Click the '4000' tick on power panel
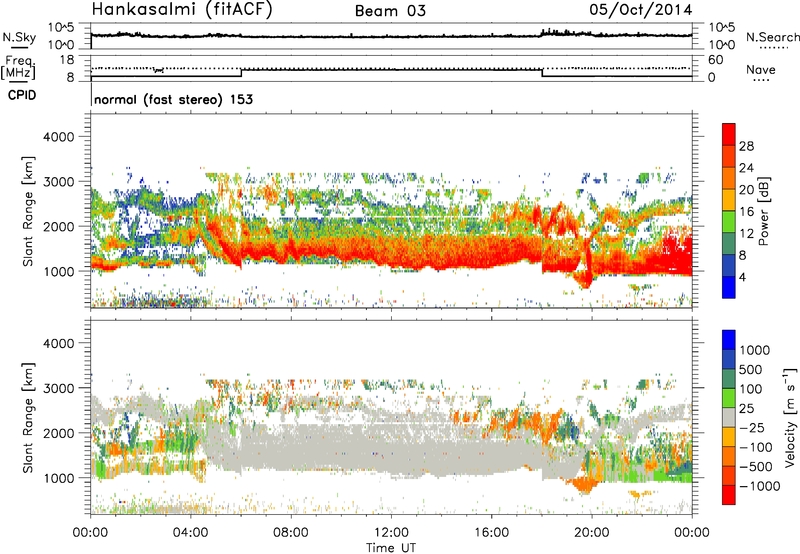 click(59, 137)
